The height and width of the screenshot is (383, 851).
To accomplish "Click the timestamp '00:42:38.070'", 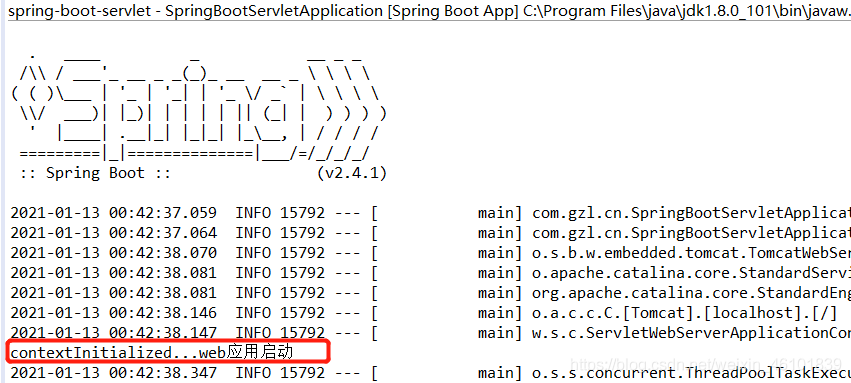I will pos(162,253).
